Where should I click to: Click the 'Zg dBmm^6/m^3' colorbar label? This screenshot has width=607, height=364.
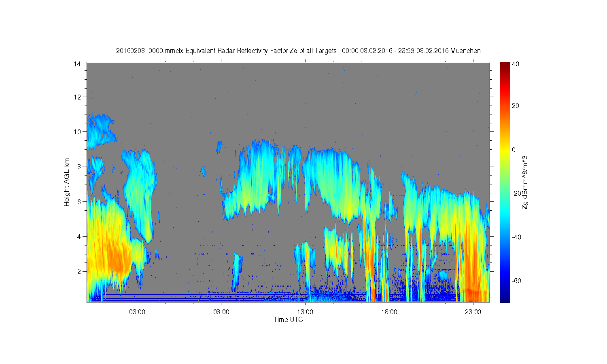coord(525,182)
